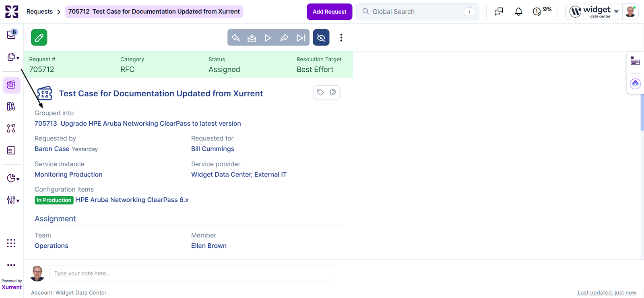Focus the Global Search field
This screenshot has height=298, width=644.
417,12
